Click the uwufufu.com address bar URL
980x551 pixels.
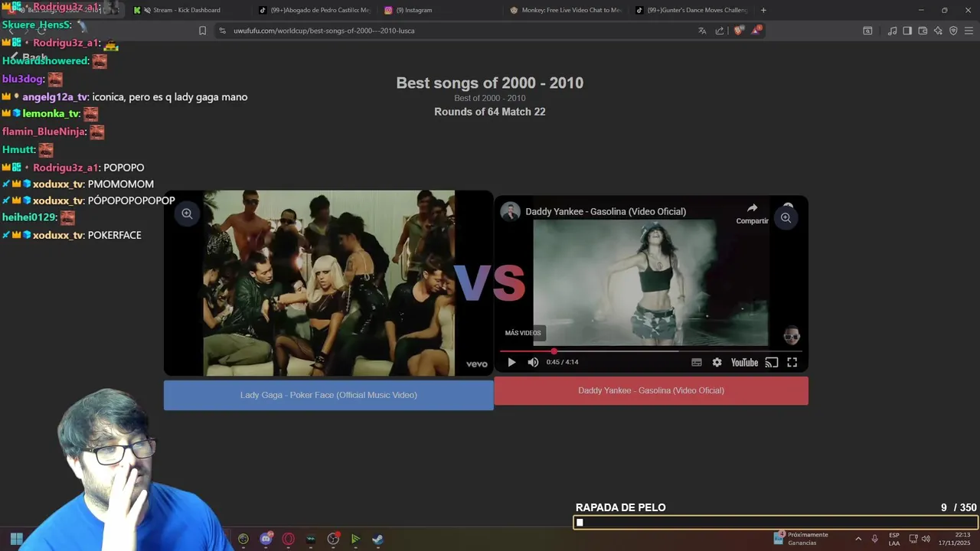point(324,31)
